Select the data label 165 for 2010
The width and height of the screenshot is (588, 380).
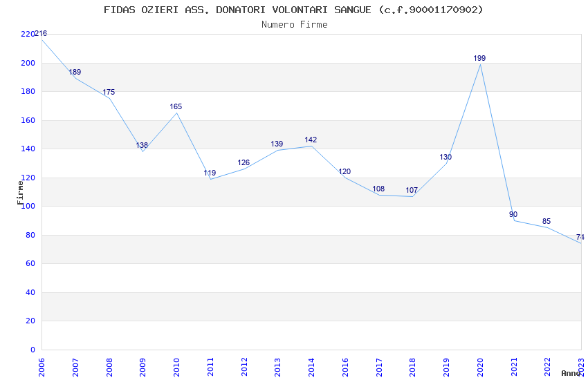176,106
